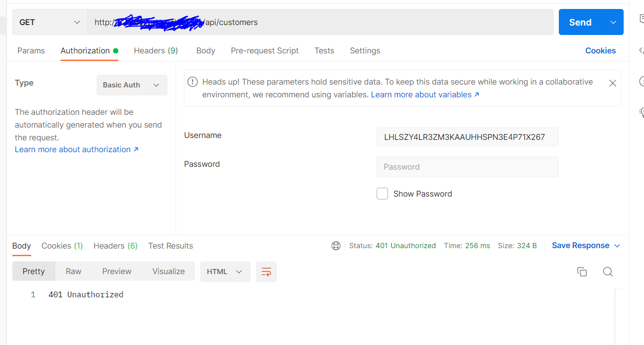This screenshot has height=345, width=644.
Task: Open the code snippet panel
Action: pyautogui.click(x=641, y=50)
